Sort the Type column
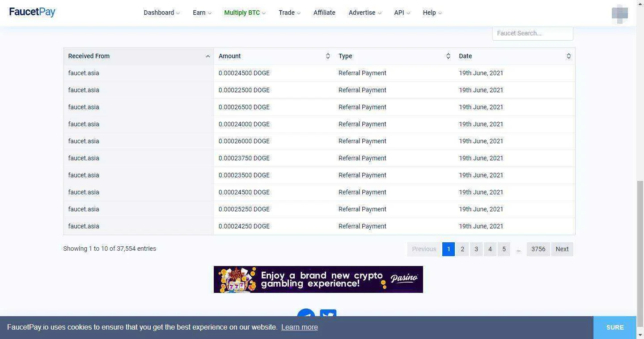The height and width of the screenshot is (339, 644). [448, 56]
